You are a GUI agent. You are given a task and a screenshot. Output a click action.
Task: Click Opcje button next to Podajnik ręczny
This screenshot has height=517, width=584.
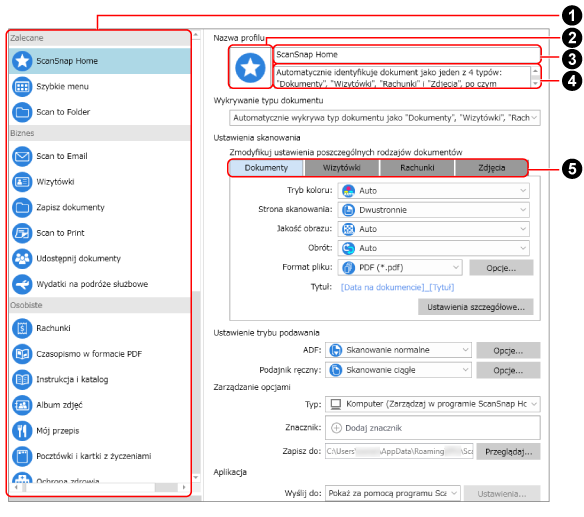click(x=508, y=371)
